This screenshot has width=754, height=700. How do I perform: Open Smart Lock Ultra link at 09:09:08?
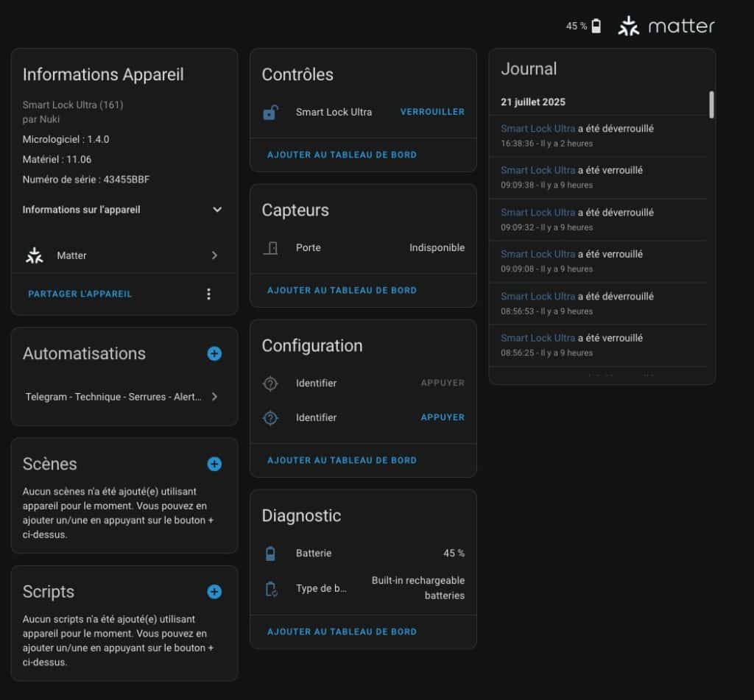point(538,255)
